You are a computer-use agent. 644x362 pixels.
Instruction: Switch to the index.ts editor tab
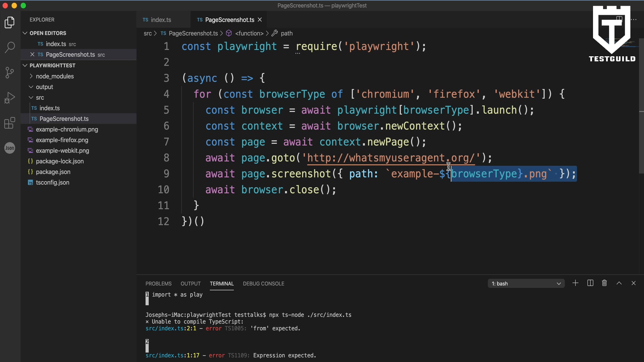coord(161,20)
